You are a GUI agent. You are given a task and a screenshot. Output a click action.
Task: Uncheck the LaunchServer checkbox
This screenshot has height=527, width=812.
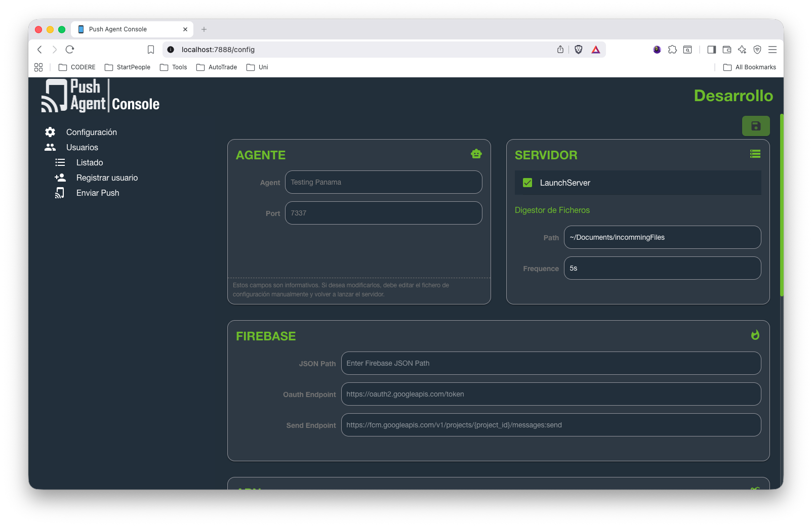click(x=527, y=183)
